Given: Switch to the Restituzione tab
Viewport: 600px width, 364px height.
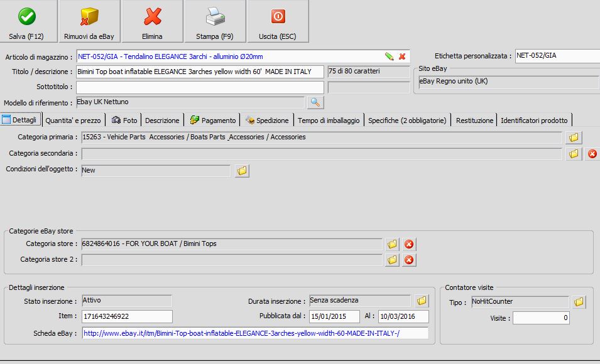Looking at the screenshot, I should pos(474,120).
